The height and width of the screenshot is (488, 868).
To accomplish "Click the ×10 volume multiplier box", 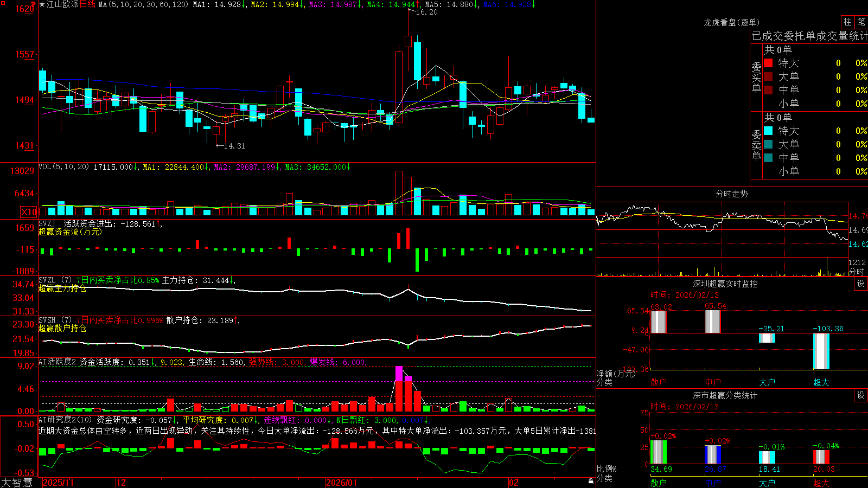I will click(29, 212).
